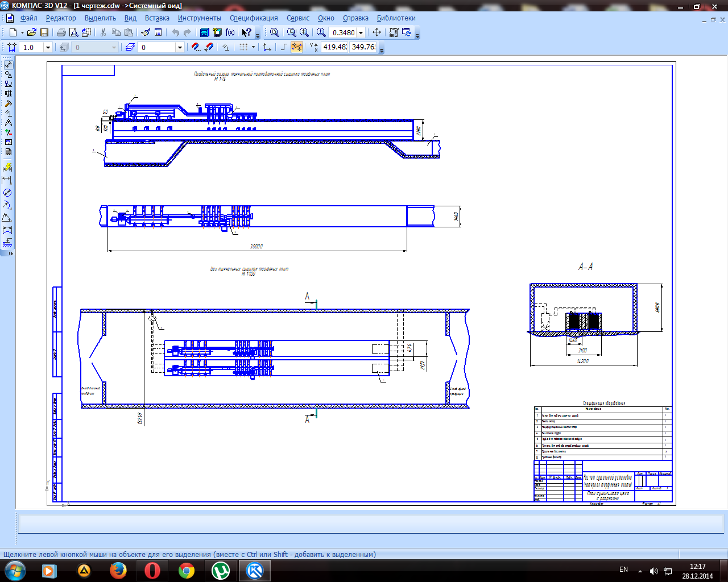Select the linear dimension tool
The image size is (728, 582).
[7, 180]
